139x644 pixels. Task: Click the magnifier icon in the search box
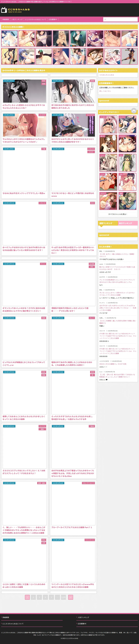click(105, 19)
